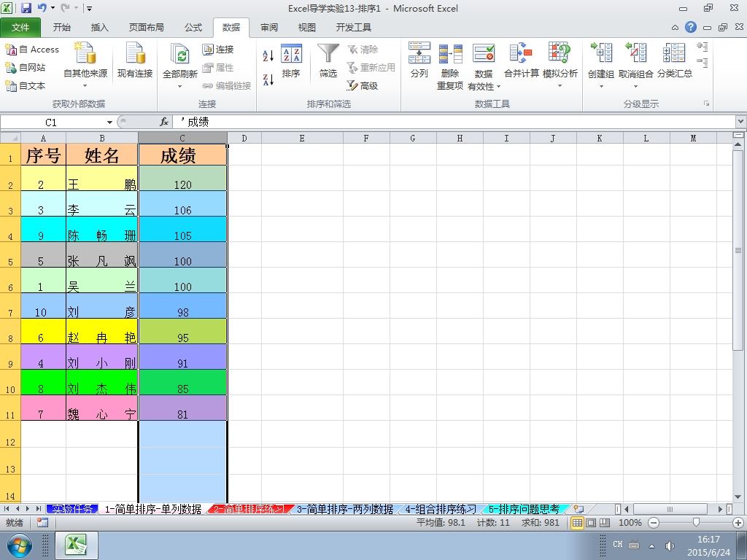Toggle the 筛选 filter funnel icon
The image size is (747, 560).
(328, 53)
